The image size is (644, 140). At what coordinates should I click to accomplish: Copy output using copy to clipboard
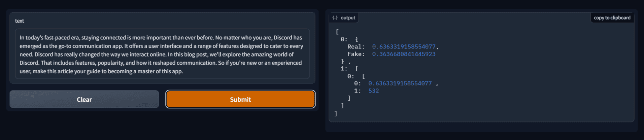612,18
